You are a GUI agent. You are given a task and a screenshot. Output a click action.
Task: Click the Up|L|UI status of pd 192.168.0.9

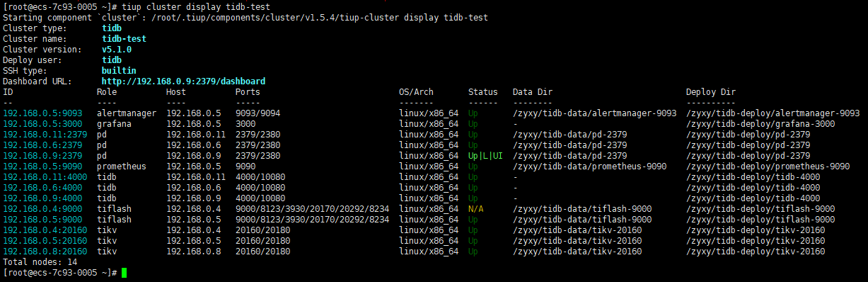coord(485,156)
